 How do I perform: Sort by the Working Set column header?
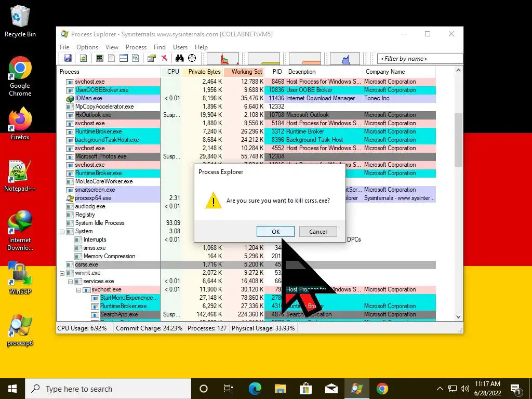coord(244,72)
